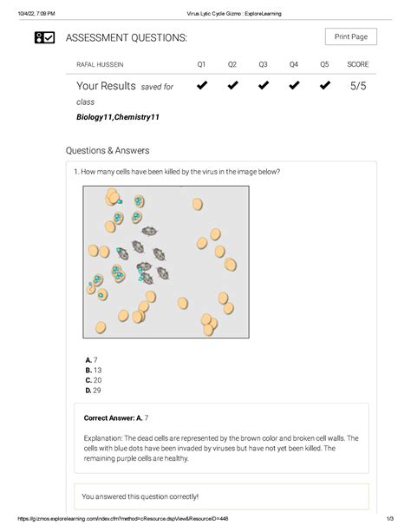Screen dimensions: 411x532
Task: Click the Q1 checkmark icon
Action: (x=202, y=85)
